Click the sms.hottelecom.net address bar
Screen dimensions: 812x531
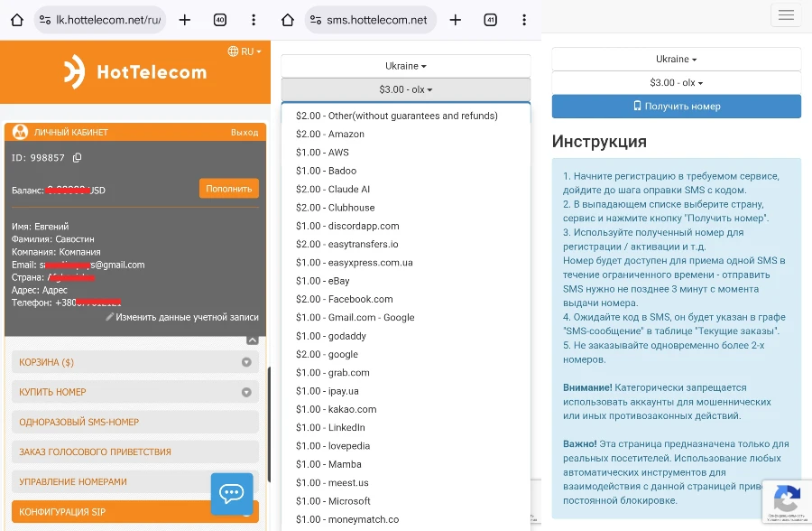[x=371, y=20]
